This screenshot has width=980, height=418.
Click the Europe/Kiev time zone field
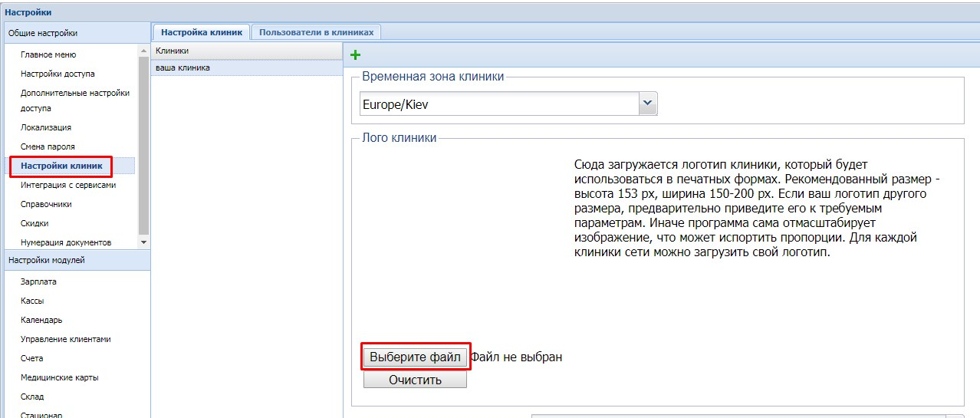[498, 104]
